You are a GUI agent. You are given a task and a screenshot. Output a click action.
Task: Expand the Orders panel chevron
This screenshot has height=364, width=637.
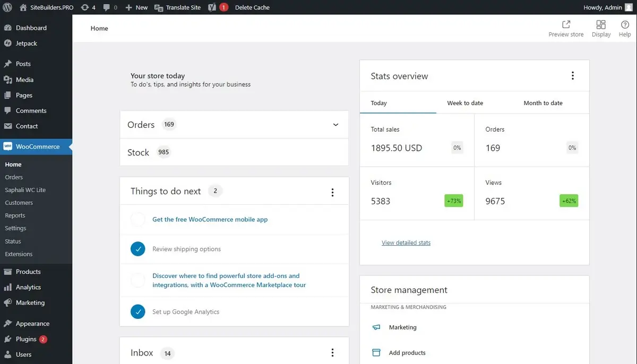coord(335,125)
